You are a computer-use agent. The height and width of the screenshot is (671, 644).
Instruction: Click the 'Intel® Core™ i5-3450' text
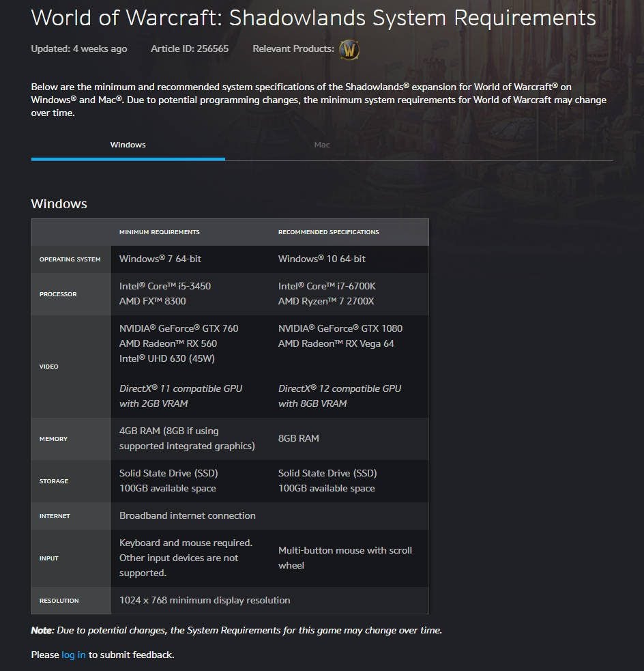165,286
